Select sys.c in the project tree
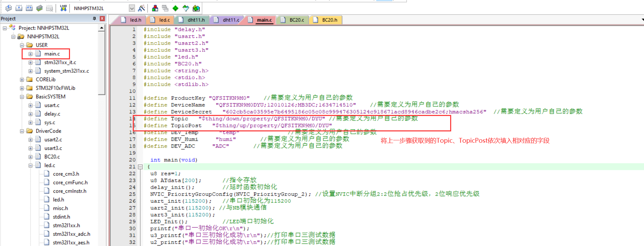The width and height of the screenshot is (644, 246). click(x=49, y=122)
